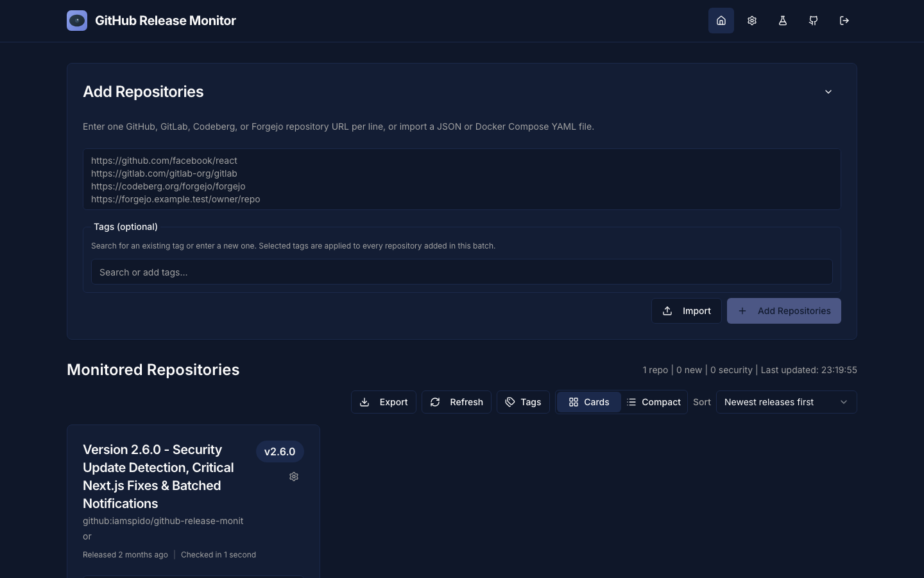Click the GitHub Release Monitor logo icon
The height and width of the screenshot is (578, 924).
point(77,21)
